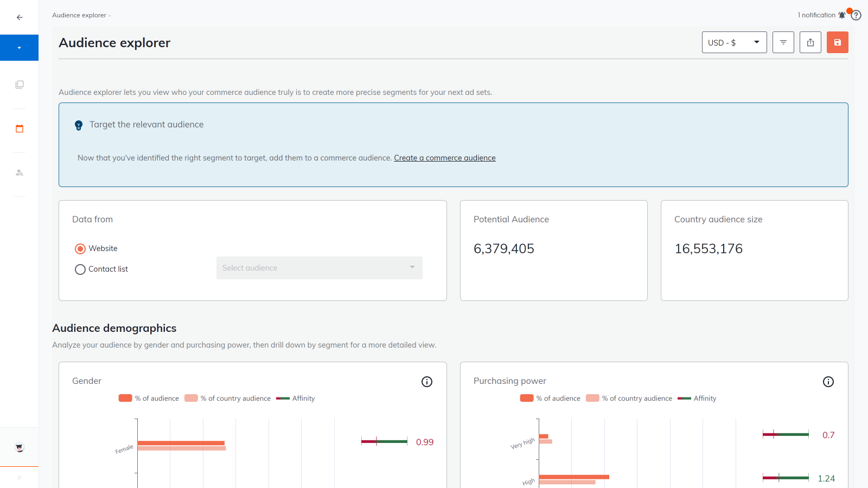Image resolution: width=868 pixels, height=488 pixels.
Task: Expand the blue dropdown in the sidebar
Action: pos(20,48)
